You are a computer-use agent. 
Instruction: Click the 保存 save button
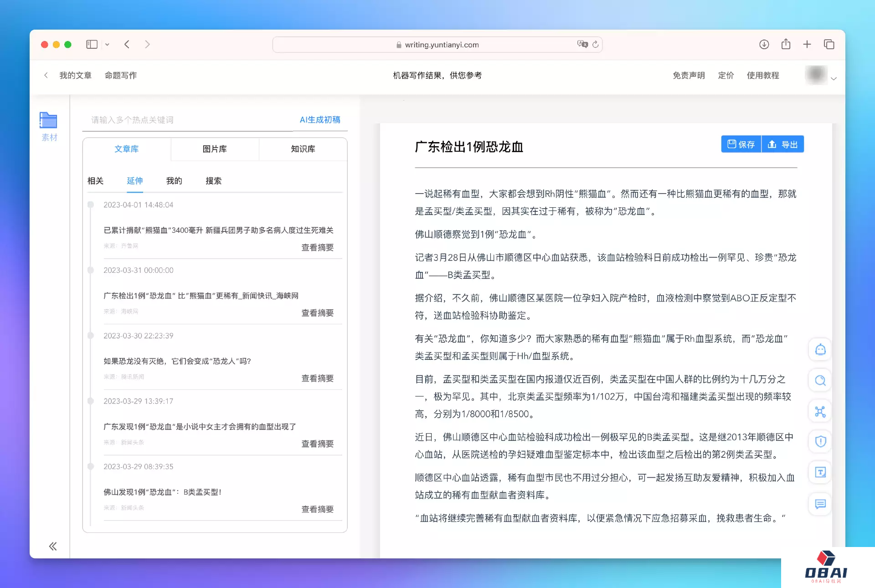[x=741, y=144]
